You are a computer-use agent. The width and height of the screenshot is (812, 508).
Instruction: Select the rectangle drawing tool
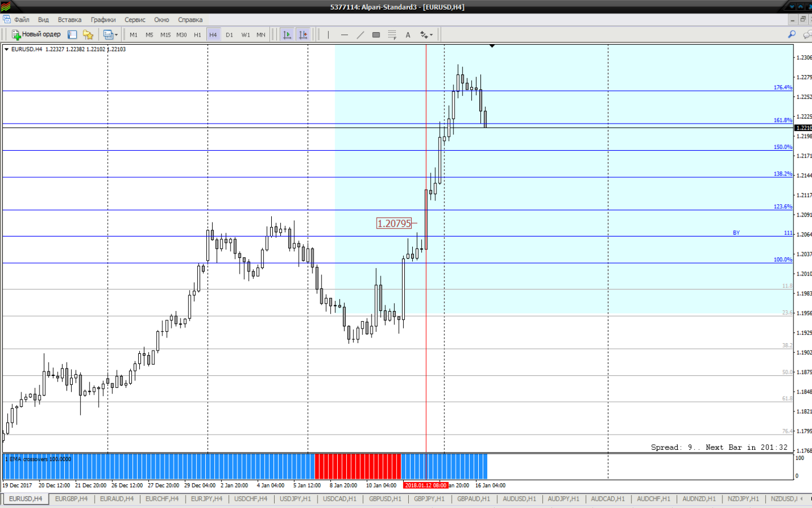[376, 35]
